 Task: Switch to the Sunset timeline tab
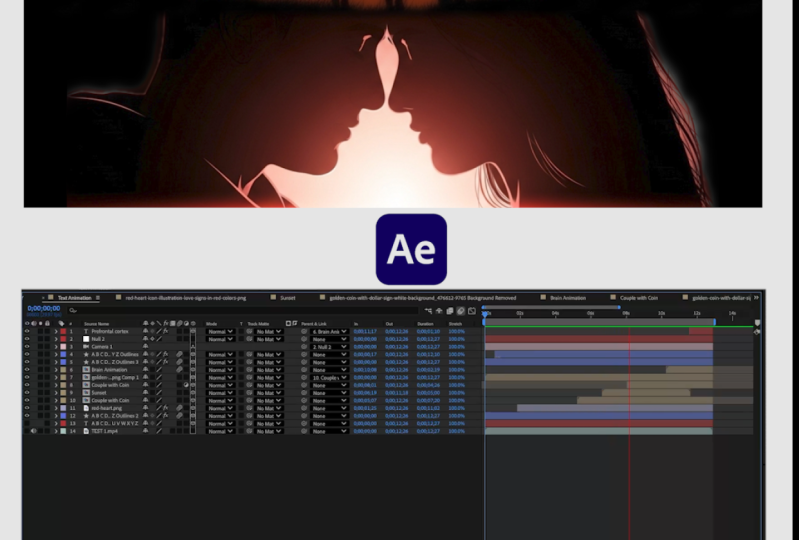tap(287, 298)
